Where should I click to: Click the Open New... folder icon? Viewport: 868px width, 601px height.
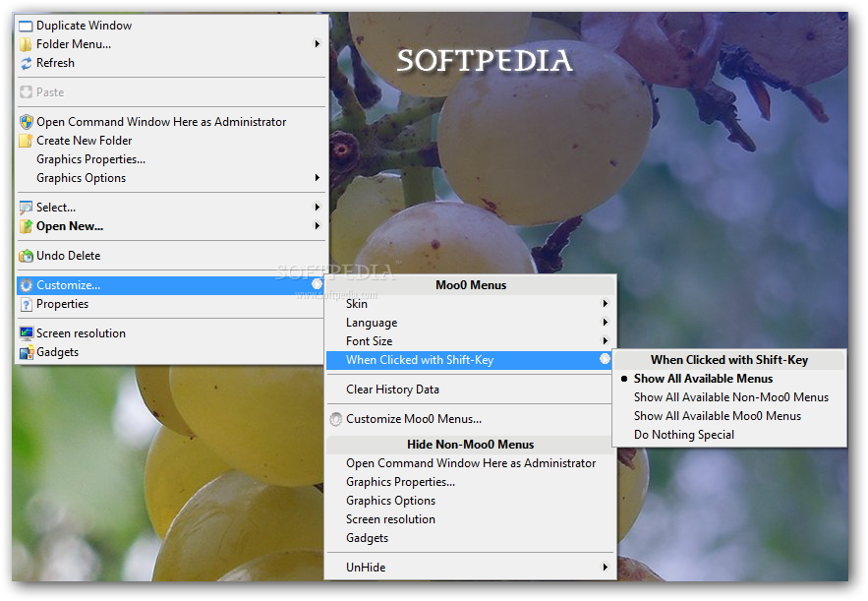click(26, 226)
